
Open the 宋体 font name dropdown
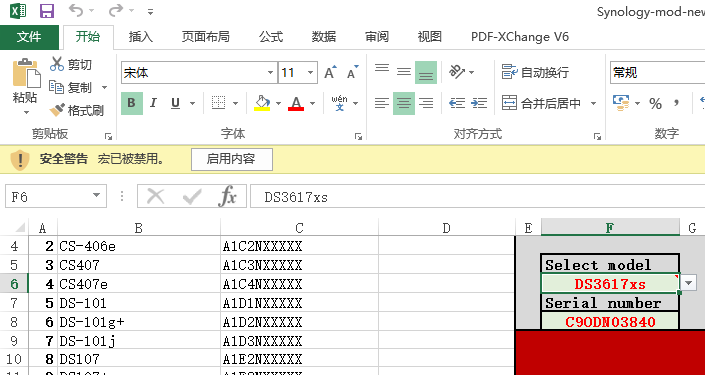click(x=271, y=73)
